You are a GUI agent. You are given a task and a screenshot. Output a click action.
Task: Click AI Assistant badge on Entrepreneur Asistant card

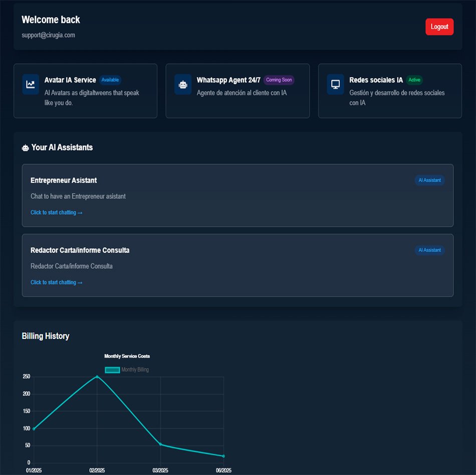429,180
